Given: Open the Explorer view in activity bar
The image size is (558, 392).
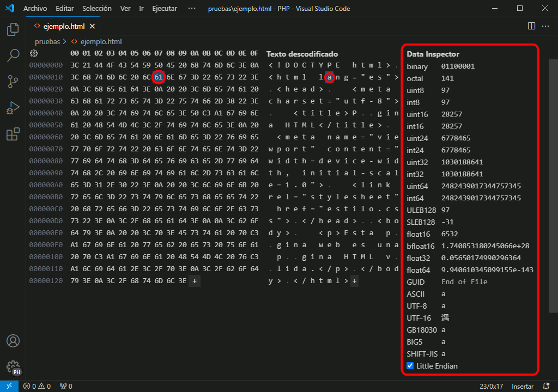Looking at the screenshot, I should (x=13, y=29).
